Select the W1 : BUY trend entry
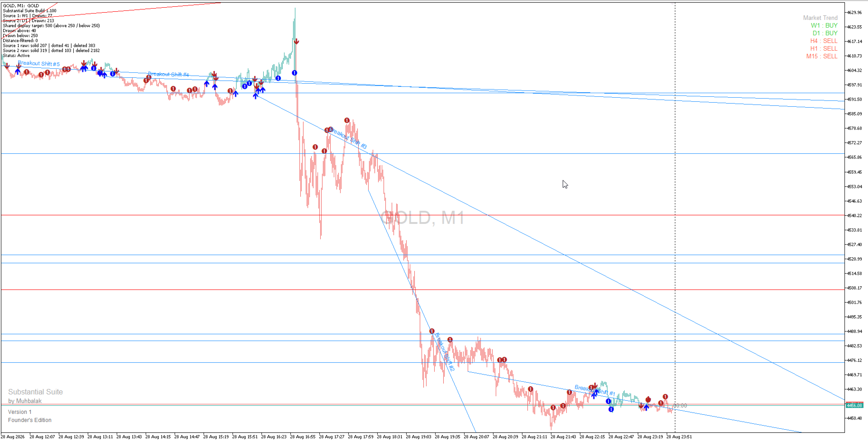This screenshot has height=441, width=868. (824, 25)
